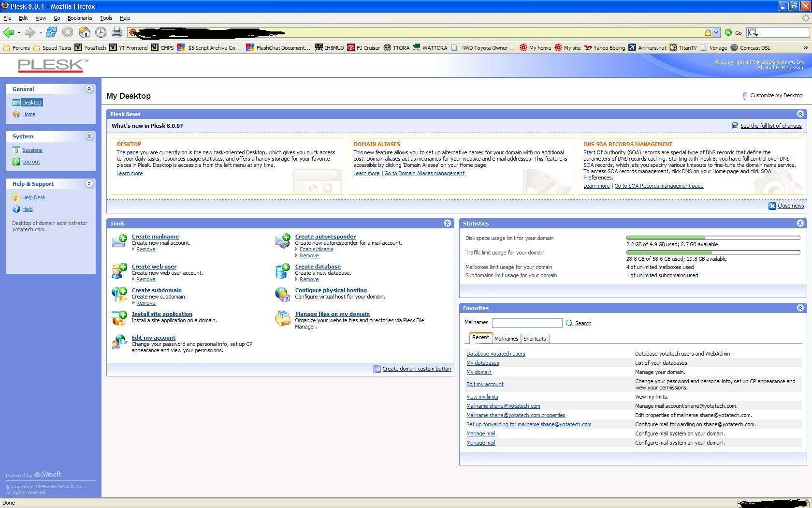Click Firefox Reload button

[51, 32]
